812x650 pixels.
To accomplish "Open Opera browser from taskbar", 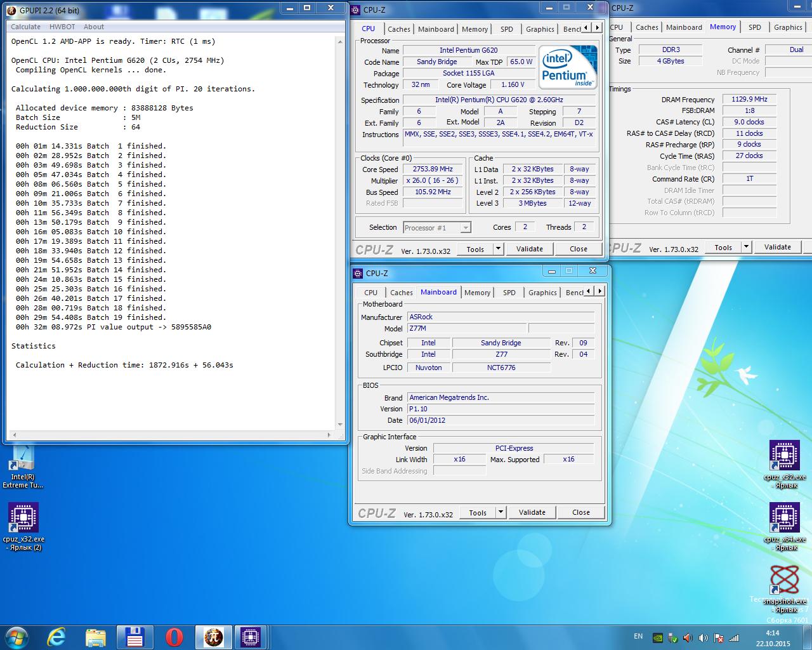I will pos(174,637).
